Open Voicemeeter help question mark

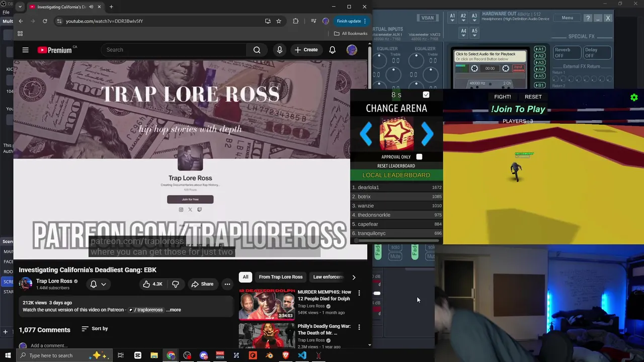pos(588,18)
